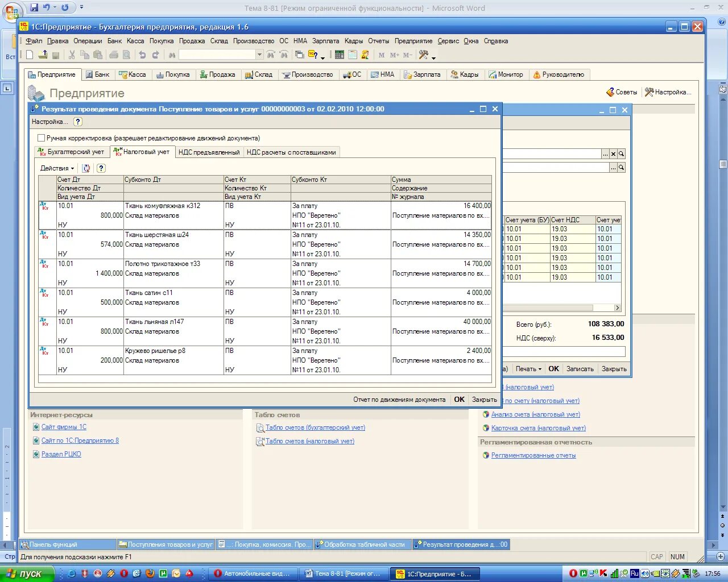Expand the toolbar search combo box arrow
Viewport: 728px width, 582px height.
pyautogui.click(x=259, y=55)
